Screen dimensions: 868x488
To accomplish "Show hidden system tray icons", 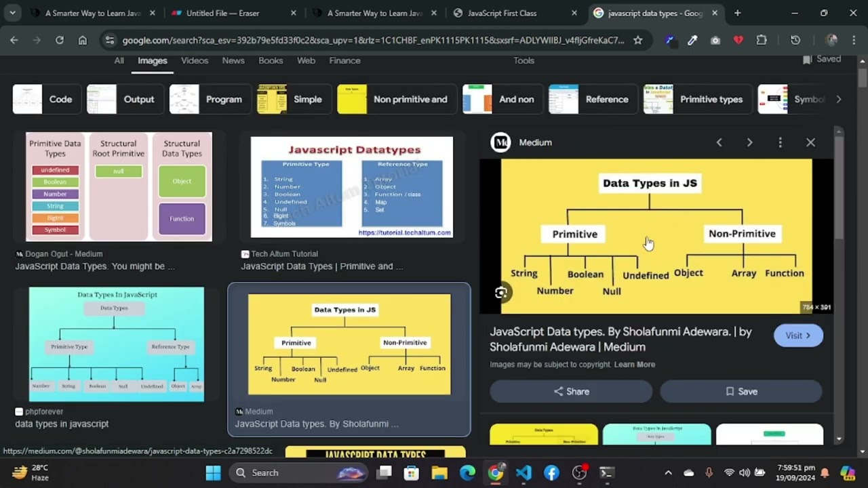I will 668,472.
